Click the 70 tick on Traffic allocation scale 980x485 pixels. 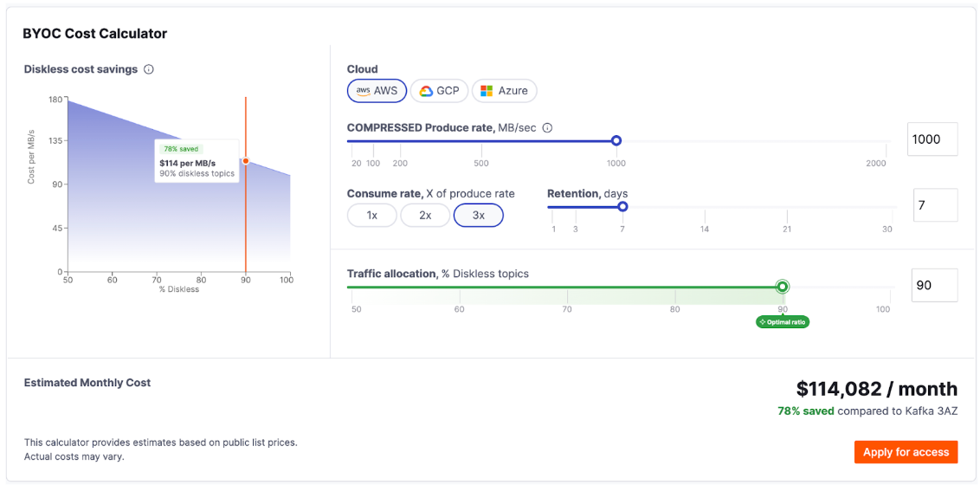[567, 309]
